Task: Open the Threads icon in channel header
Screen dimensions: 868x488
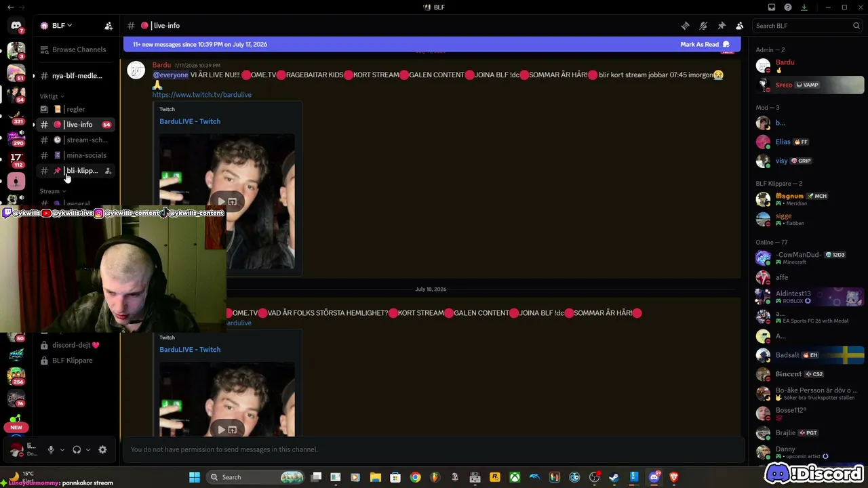Action: (685, 26)
